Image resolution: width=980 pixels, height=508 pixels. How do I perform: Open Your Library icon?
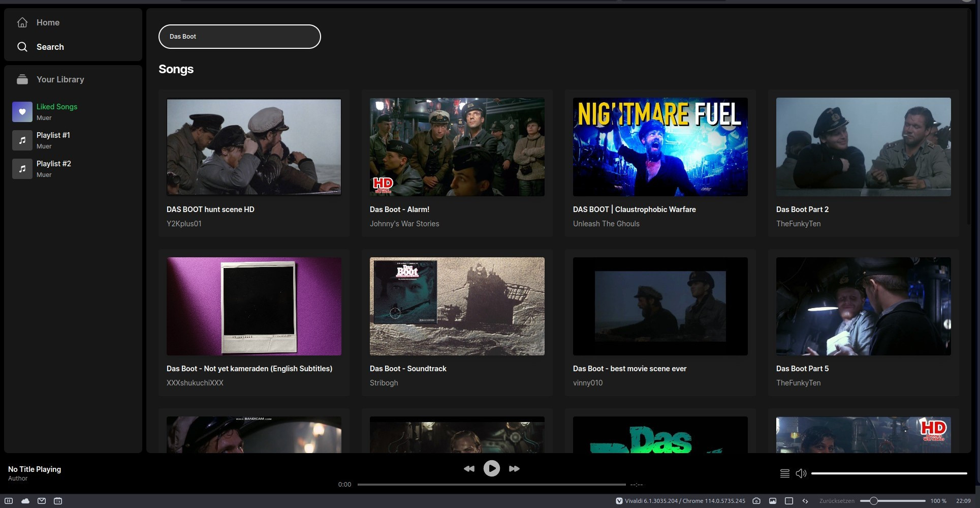(x=22, y=79)
